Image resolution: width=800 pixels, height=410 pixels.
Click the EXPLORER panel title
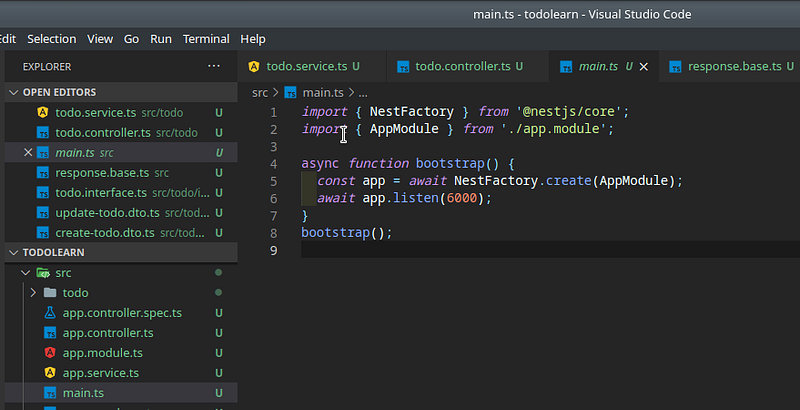click(x=47, y=67)
